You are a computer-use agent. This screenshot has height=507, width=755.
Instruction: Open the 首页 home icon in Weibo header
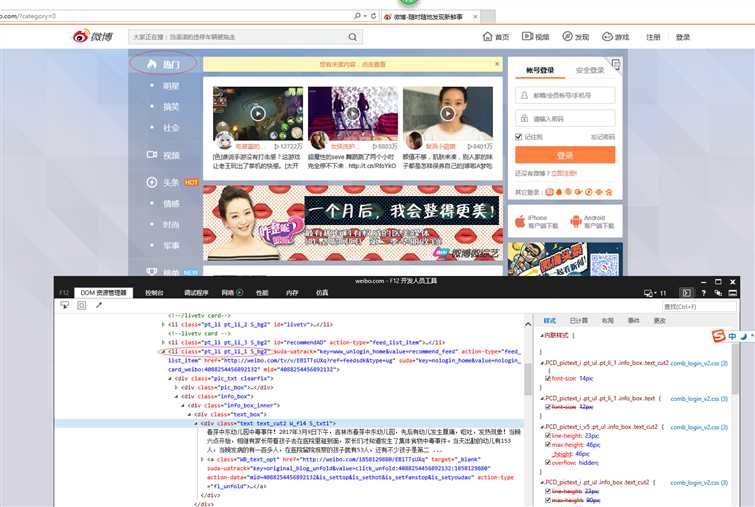tap(487, 36)
